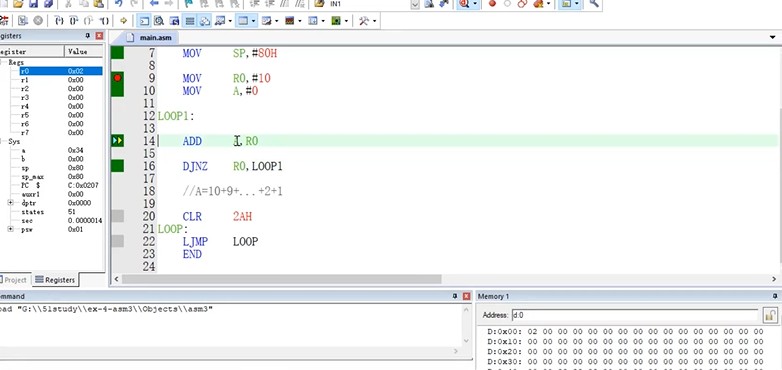Pin the Command panel
This screenshot has height=370, width=782.
coord(455,296)
